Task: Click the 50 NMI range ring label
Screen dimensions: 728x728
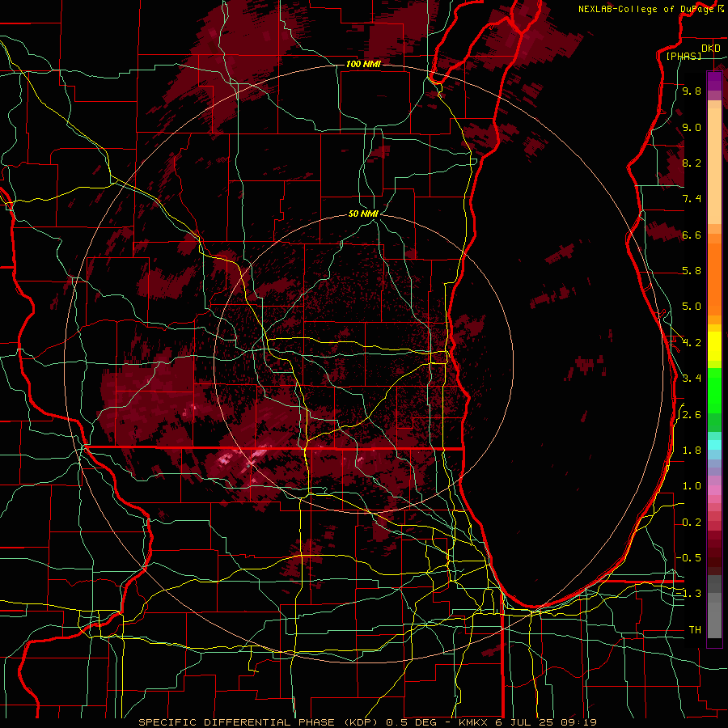Action: [x=363, y=214]
